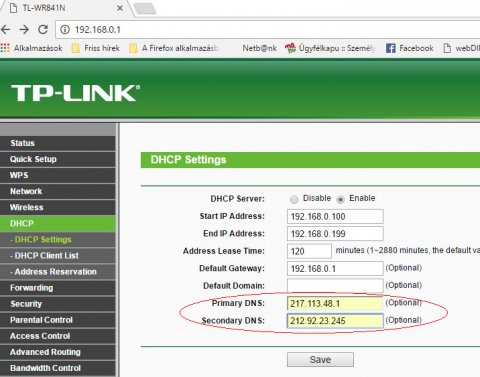Click the Default Gateway field
The height and width of the screenshot is (377, 480).
335,269
